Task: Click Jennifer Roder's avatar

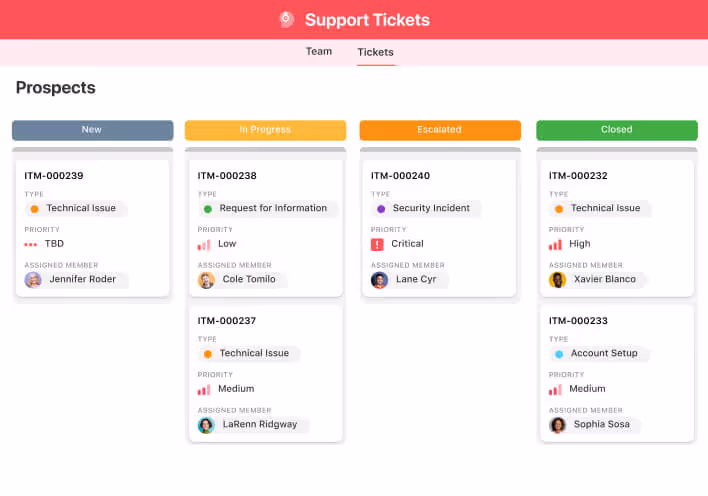Action: [x=34, y=280]
